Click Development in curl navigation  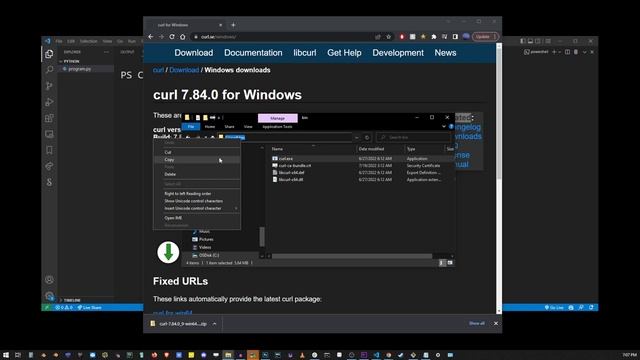click(x=398, y=53)
